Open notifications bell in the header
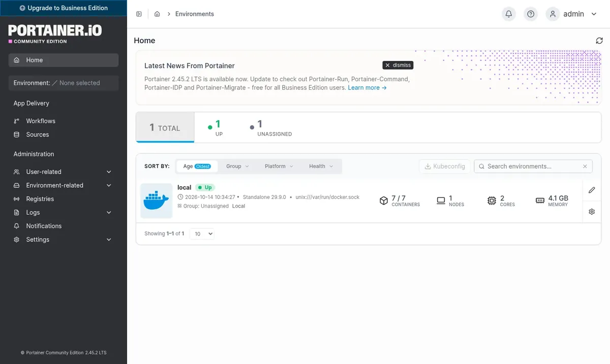The width and height of the screenshot is (610, 364). (508, 14)
